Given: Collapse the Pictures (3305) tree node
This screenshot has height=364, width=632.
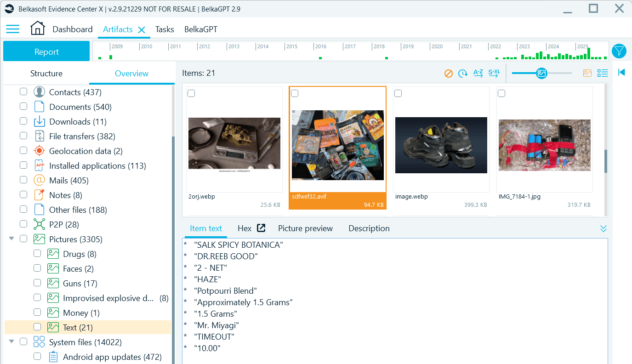Looking at the screenshot, I should [11, 239].
